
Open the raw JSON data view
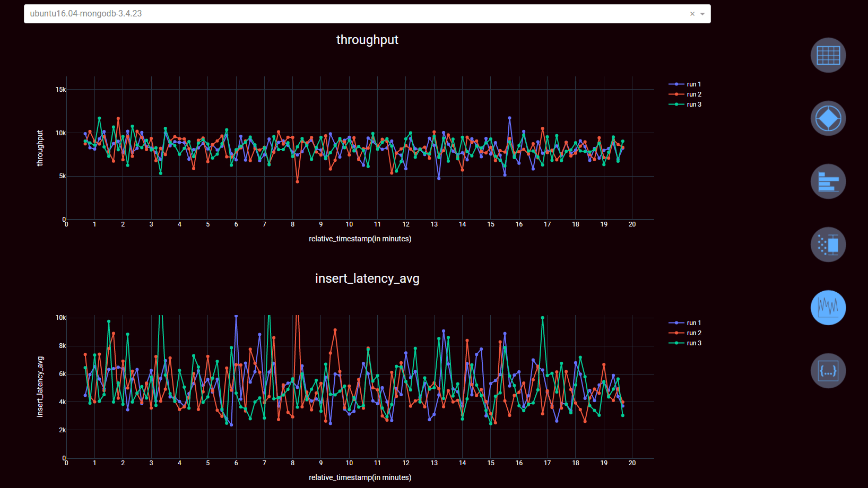828,370
